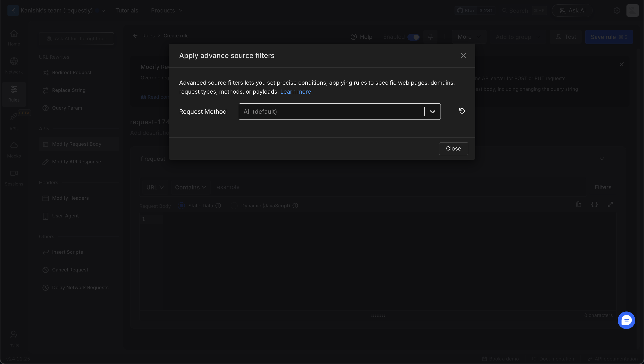Screen dimensions: 644x364
Task: Open the Tutorials menu item
Action: (127, 10)
